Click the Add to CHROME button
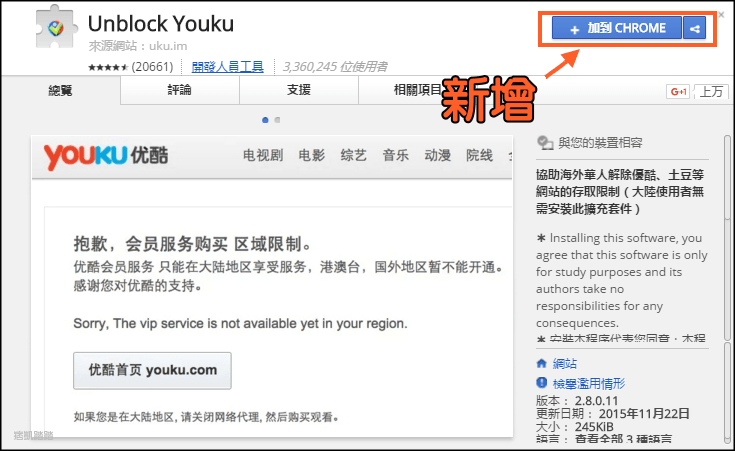 click(616, 28)
